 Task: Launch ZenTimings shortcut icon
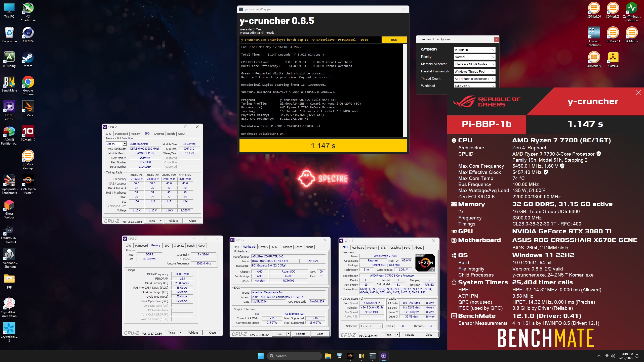(632, 12)
